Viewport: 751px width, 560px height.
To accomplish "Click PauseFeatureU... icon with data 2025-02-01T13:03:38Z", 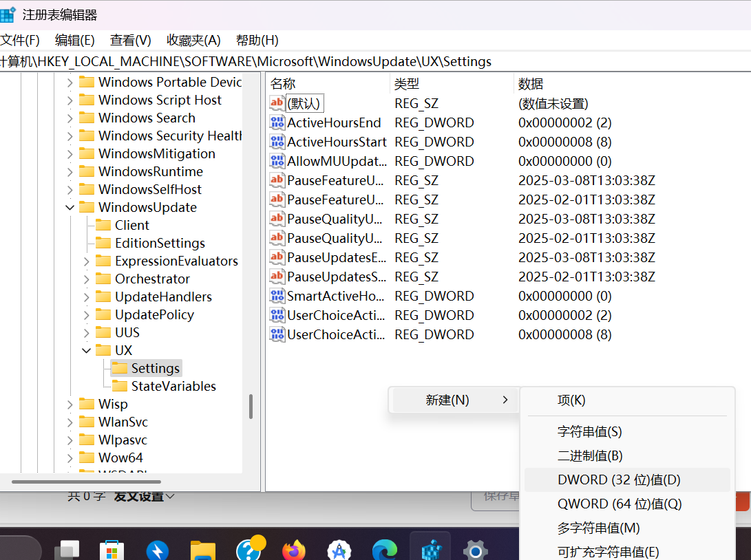I will coord(277,199).
